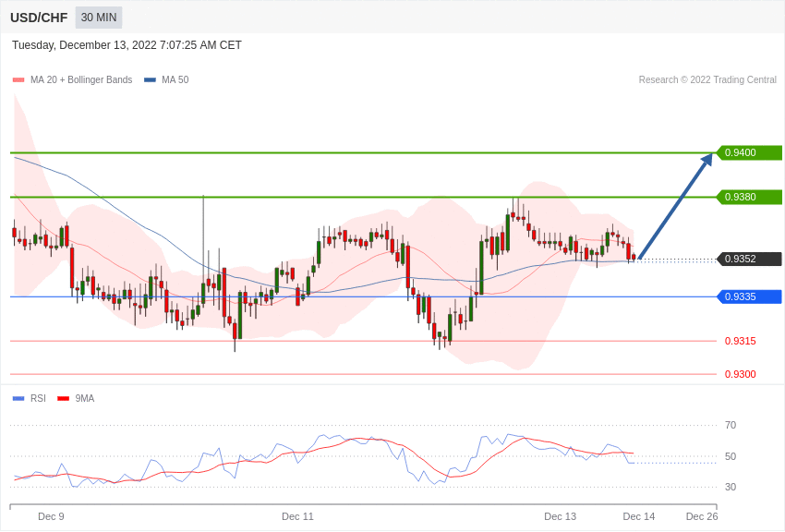Toggle the MA 50 legend label

tap(175, 80)
